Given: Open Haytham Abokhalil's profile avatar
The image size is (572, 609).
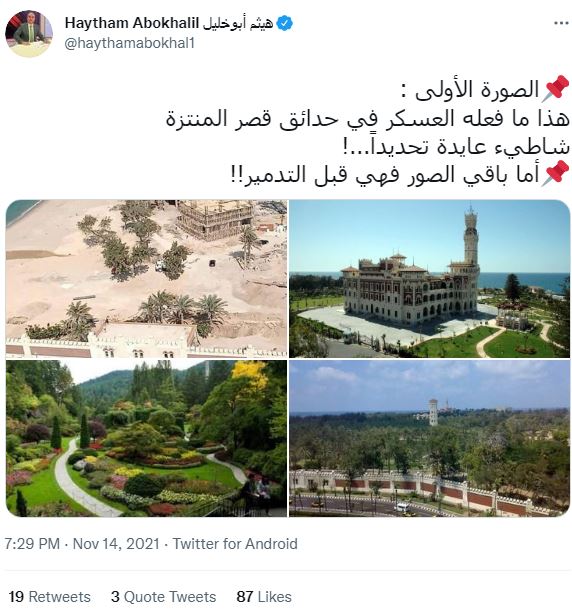Looking at the screenshot, I should (x=29, y=34).
